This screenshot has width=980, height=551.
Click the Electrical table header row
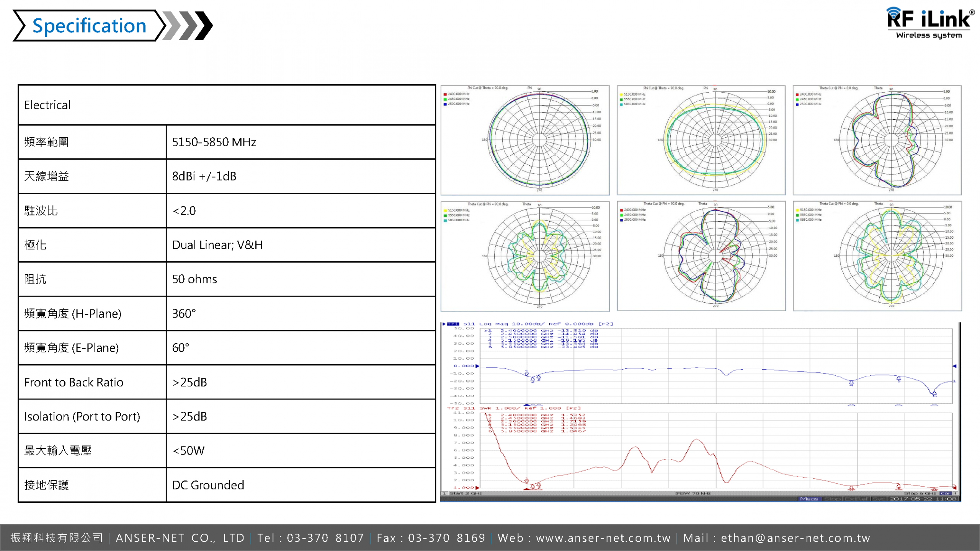coord(227,105)
